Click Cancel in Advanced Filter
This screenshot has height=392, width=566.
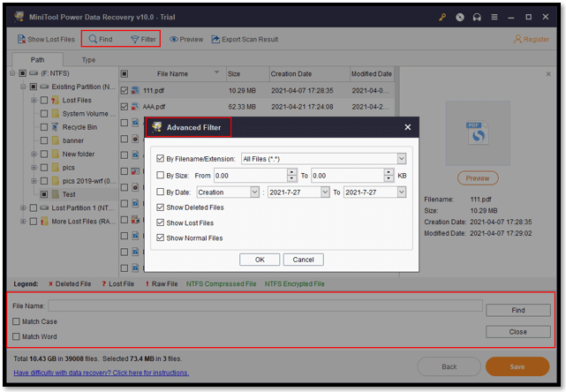tap(303, 260)
